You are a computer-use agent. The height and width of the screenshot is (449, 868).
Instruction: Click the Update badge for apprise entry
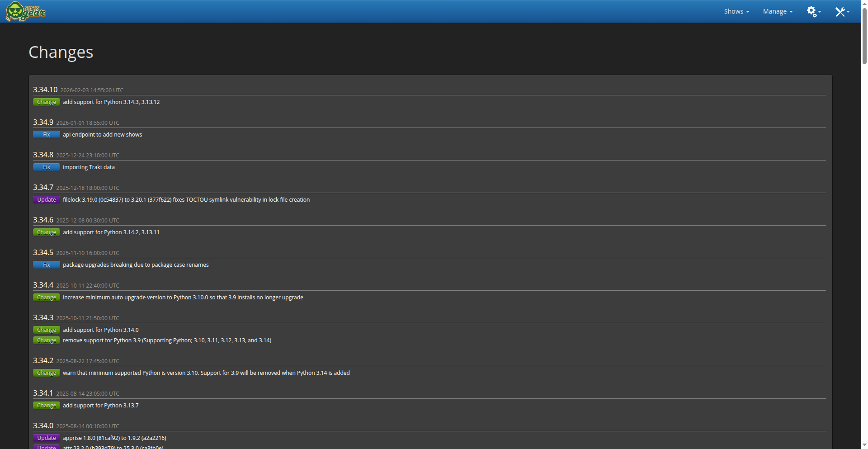[x=47, y=438]
